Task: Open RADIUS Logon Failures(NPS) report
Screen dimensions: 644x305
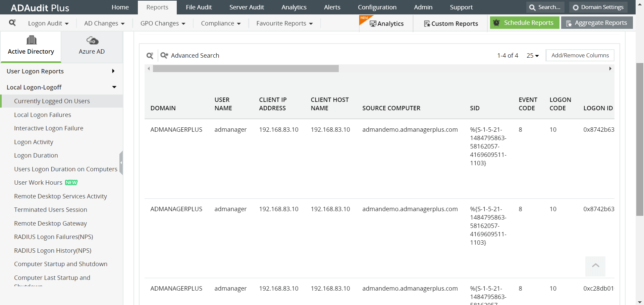Action: tap(54, 237)
